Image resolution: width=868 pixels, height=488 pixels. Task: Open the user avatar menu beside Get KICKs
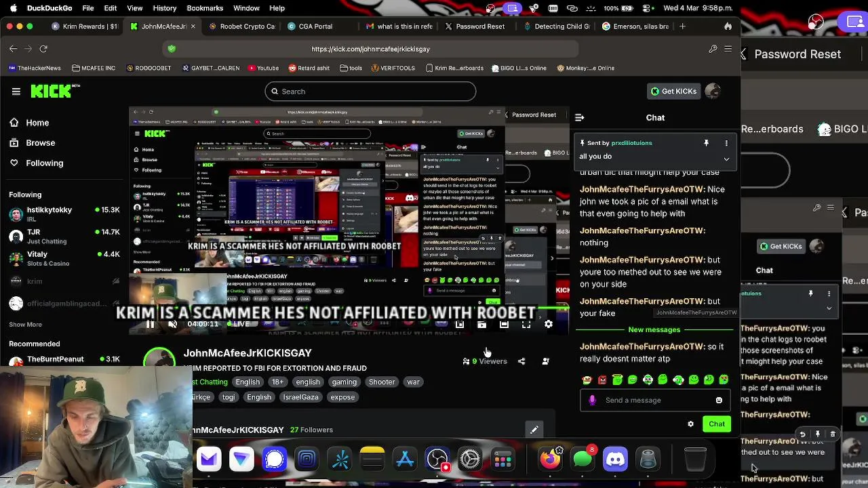pos(712,91)
